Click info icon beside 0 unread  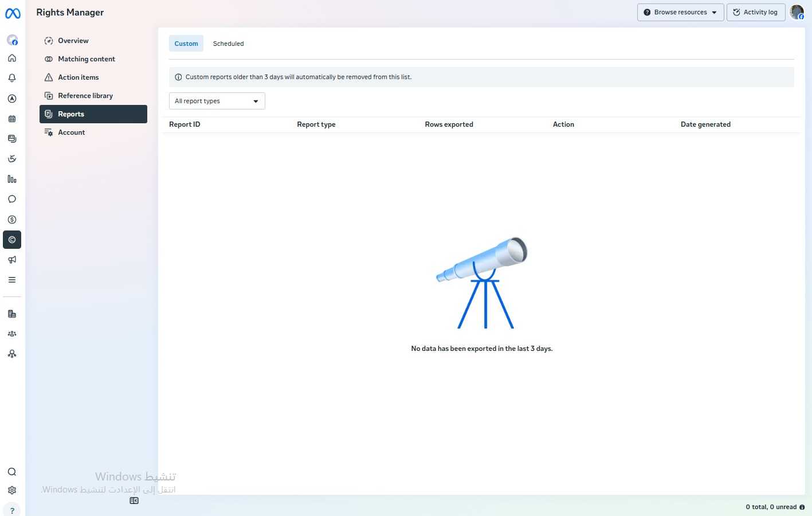(x=802, y=507)
